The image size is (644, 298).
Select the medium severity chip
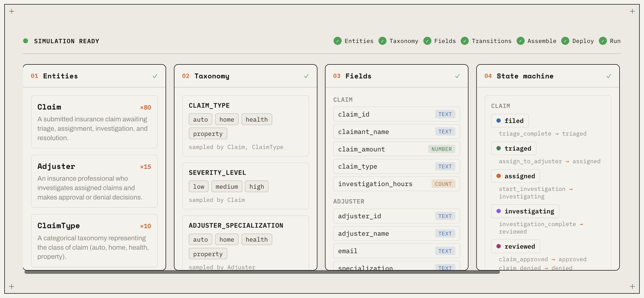227,187
